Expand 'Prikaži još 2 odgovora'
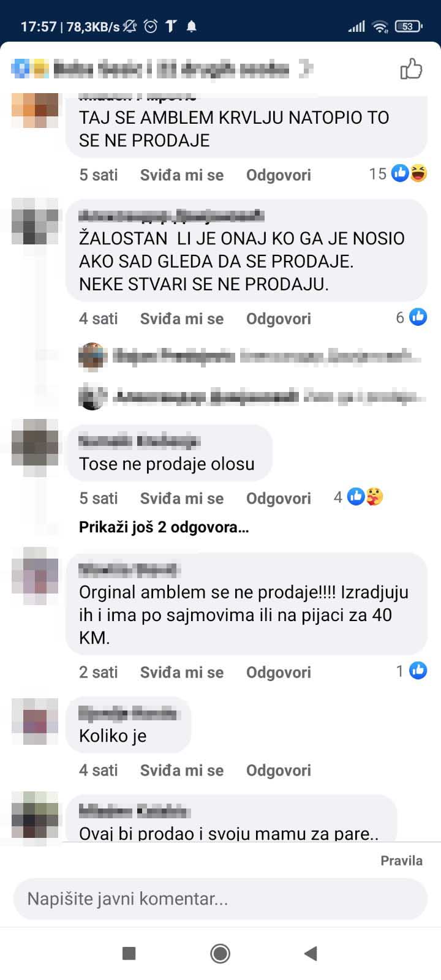 click(164, 527)
